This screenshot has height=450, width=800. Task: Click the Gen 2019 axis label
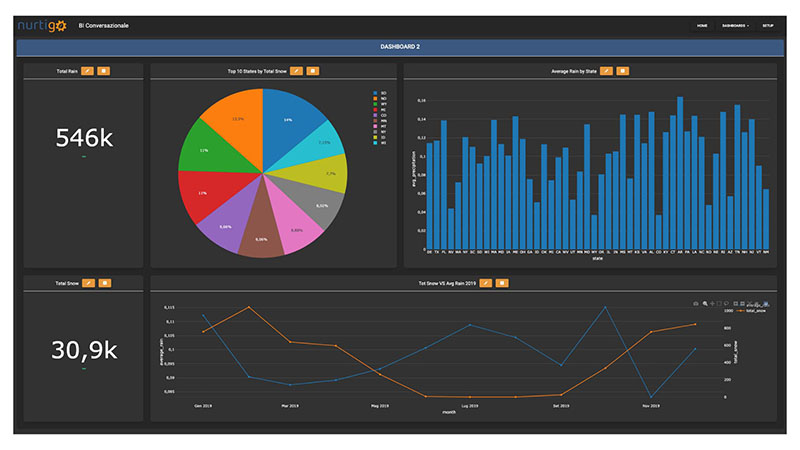tap(203, 406)
